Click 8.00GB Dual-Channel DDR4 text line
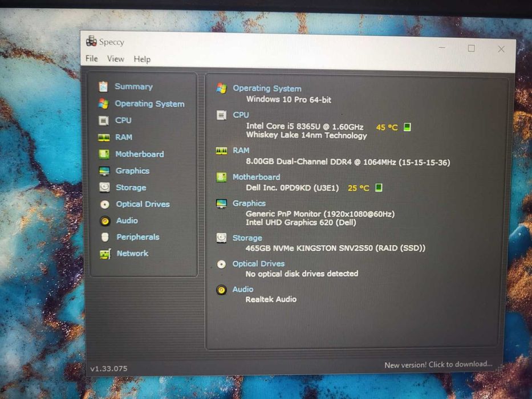This screenshot has width=532, height=399. [x=348, y=162]
